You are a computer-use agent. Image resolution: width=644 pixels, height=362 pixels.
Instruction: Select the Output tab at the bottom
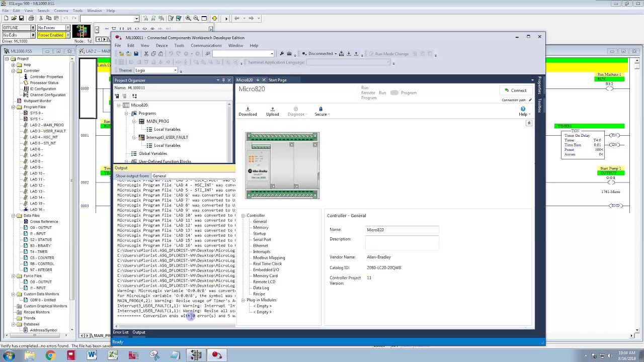tap(139, 332)
